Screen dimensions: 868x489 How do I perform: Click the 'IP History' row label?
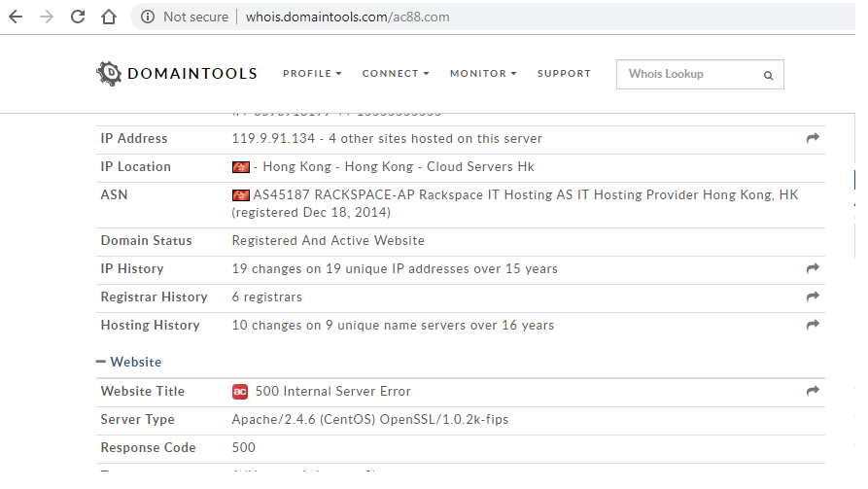click(132, 268)
